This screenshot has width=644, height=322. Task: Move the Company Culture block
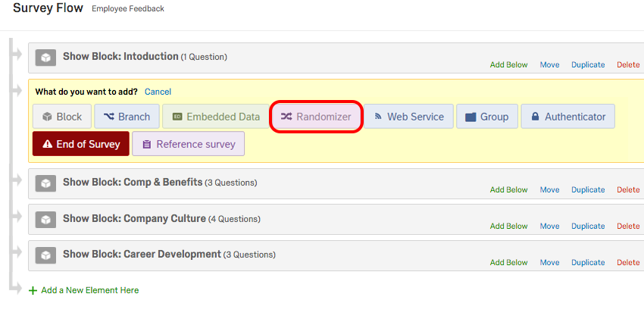549,227
